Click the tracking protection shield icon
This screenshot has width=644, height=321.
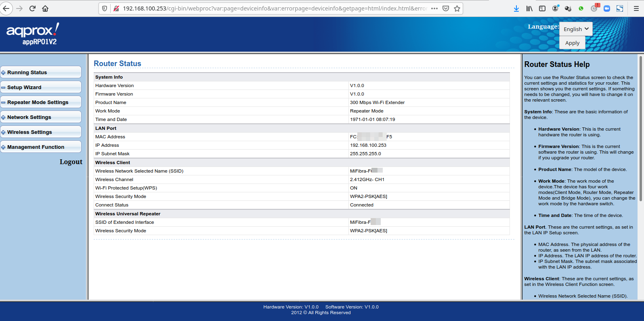point(105,8)
